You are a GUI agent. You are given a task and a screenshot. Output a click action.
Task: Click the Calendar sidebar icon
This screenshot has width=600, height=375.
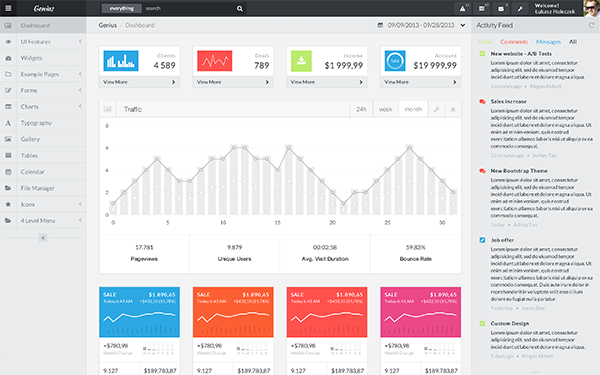pyautogui.click(x=8, y=172)
